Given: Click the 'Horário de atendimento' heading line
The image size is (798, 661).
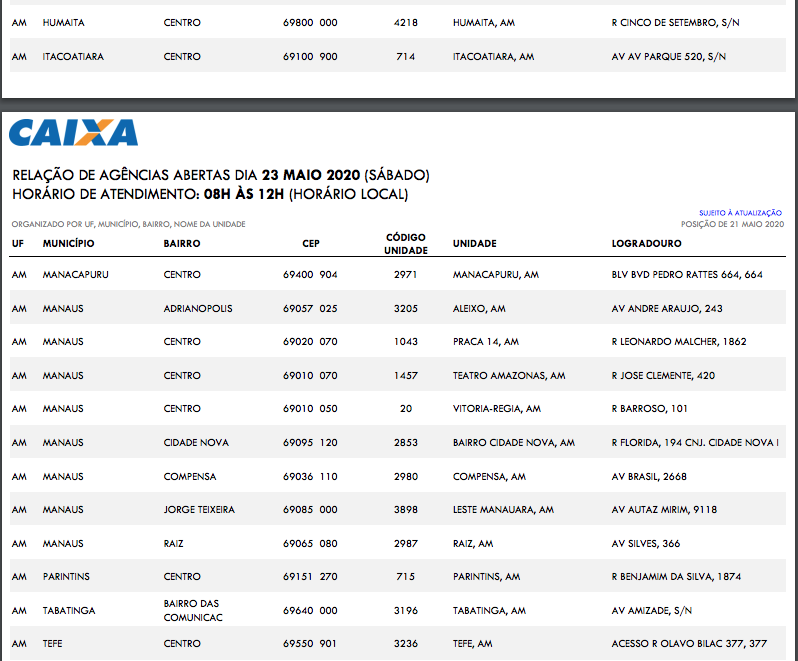Looking at the screenshot, I should tap(210, 195).
